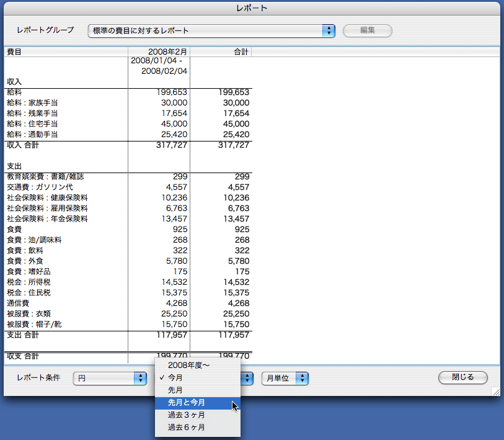Select 先月 in the period menu
The height and width of the screenshot is (440, 504).
click(198, 390)
